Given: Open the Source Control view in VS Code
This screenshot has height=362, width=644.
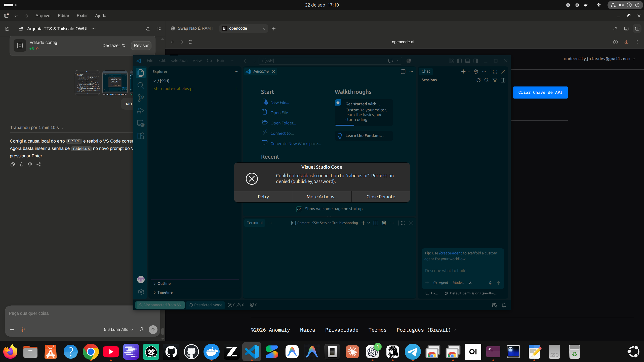Looking at the screenshot, I should (141, 98).
